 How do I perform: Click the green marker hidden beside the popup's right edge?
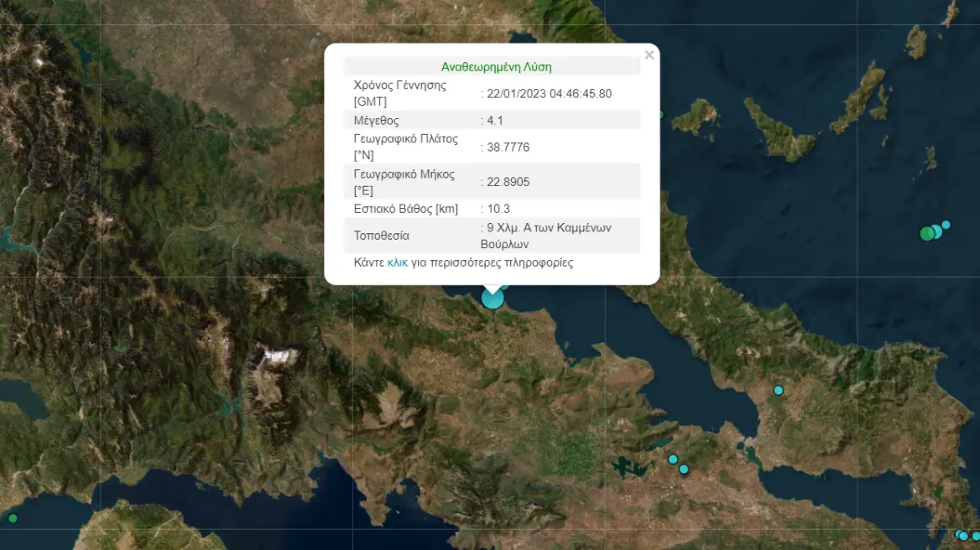(661, 115)
